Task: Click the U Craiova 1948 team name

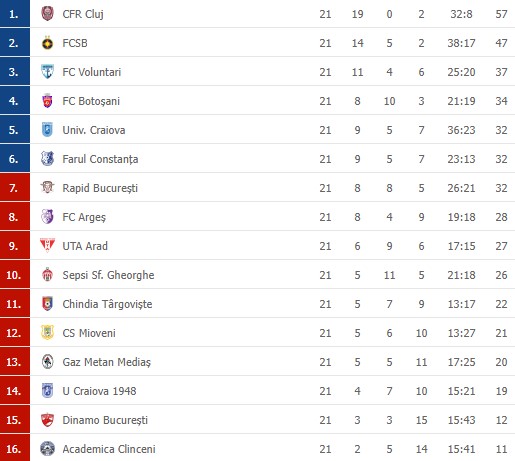Action: (99, 391)
